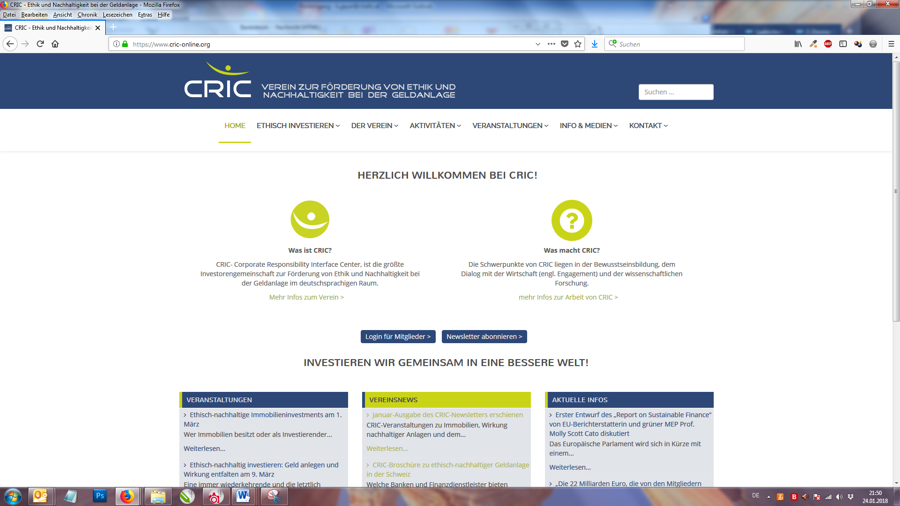Click 'Newsletter abonnieren' button

pyautogui.click(x=484, y=337)
